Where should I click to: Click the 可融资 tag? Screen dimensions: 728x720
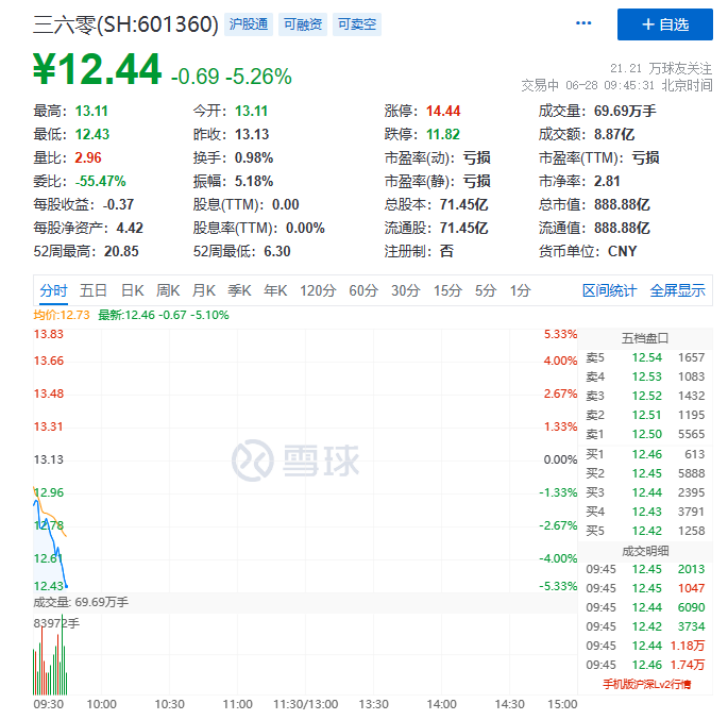302,25
